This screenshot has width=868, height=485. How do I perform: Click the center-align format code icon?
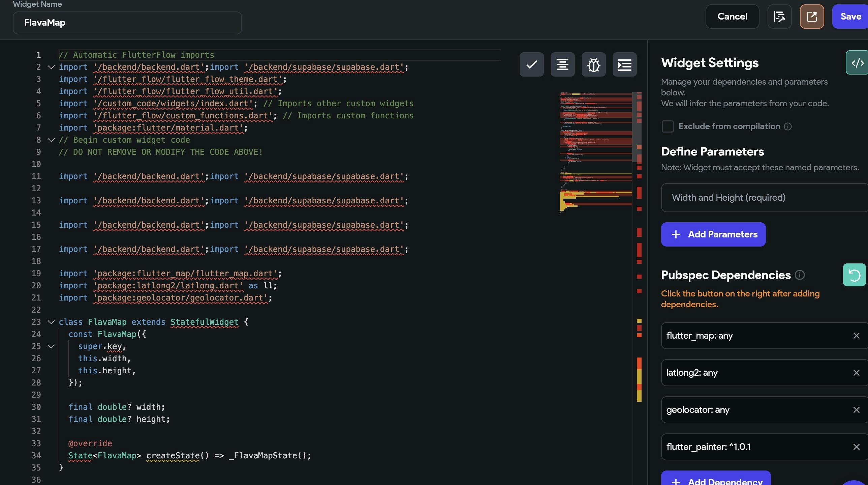(562, 64)
